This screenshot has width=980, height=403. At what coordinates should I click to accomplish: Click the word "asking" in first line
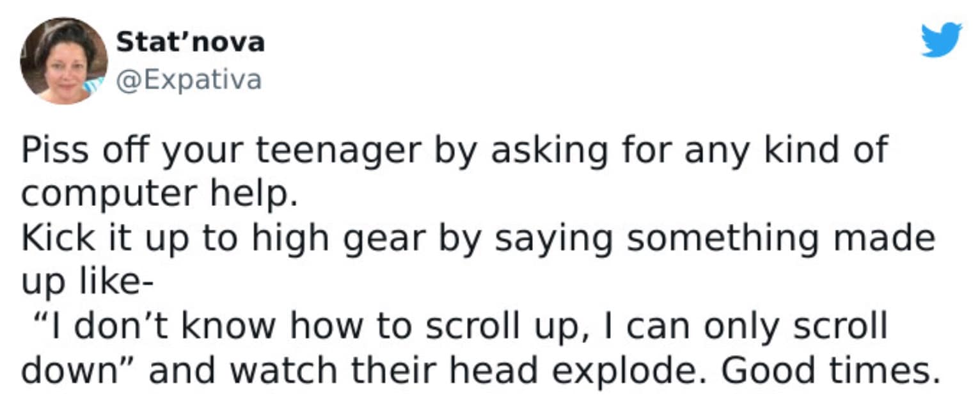(537, 150)
